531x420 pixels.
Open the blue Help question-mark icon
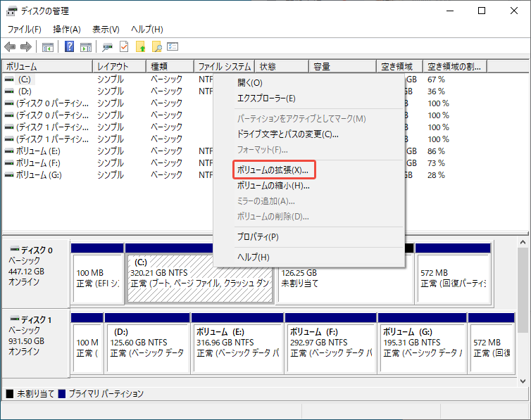[69, 46]
